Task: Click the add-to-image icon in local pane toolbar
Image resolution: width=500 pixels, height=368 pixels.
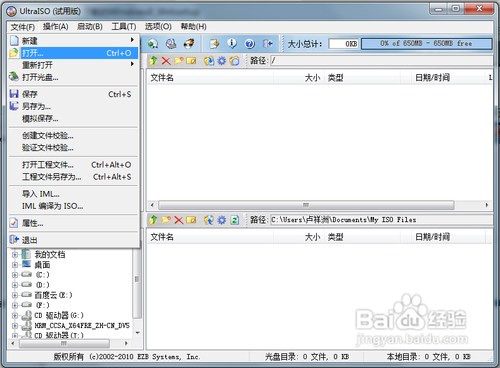Action: [209, 220]
